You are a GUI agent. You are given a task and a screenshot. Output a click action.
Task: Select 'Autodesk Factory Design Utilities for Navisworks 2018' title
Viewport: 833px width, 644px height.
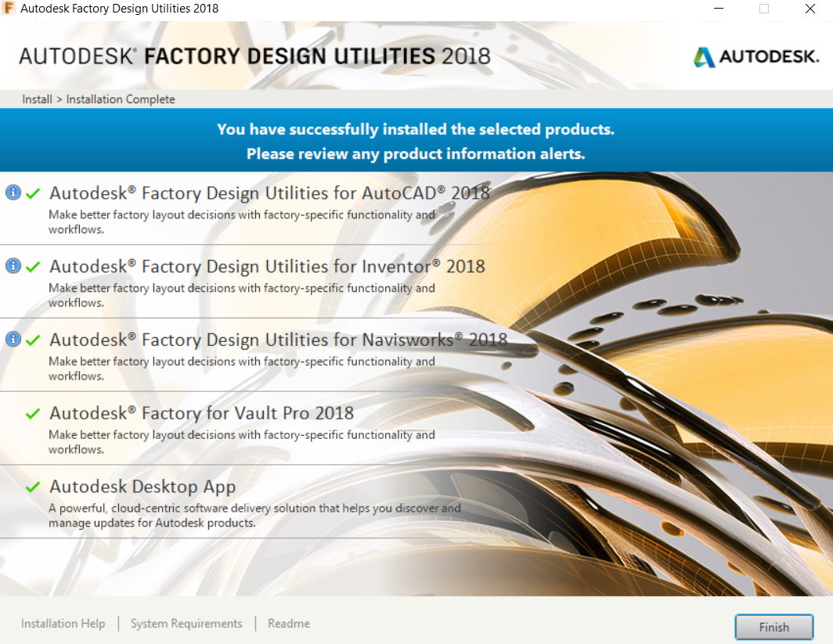(279, 340)
